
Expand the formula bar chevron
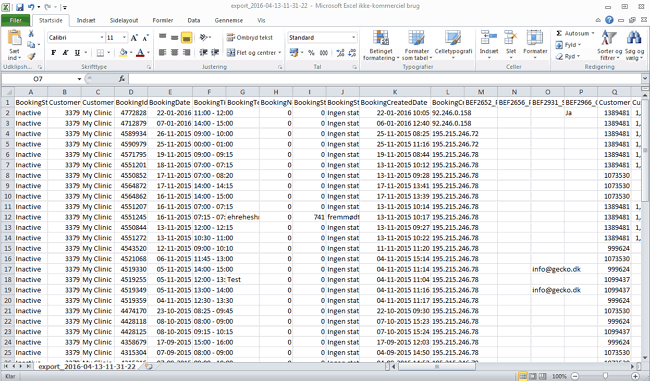point(645,79)
